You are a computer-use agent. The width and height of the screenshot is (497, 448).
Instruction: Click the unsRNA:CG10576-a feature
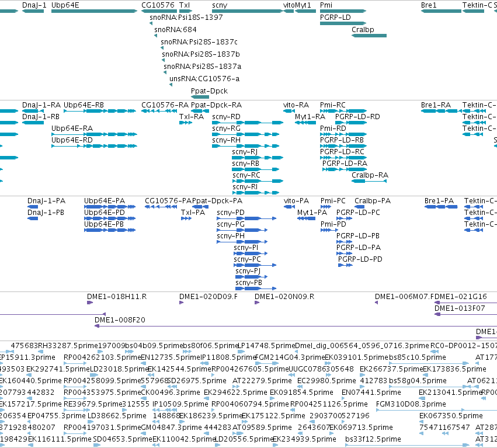171,85
